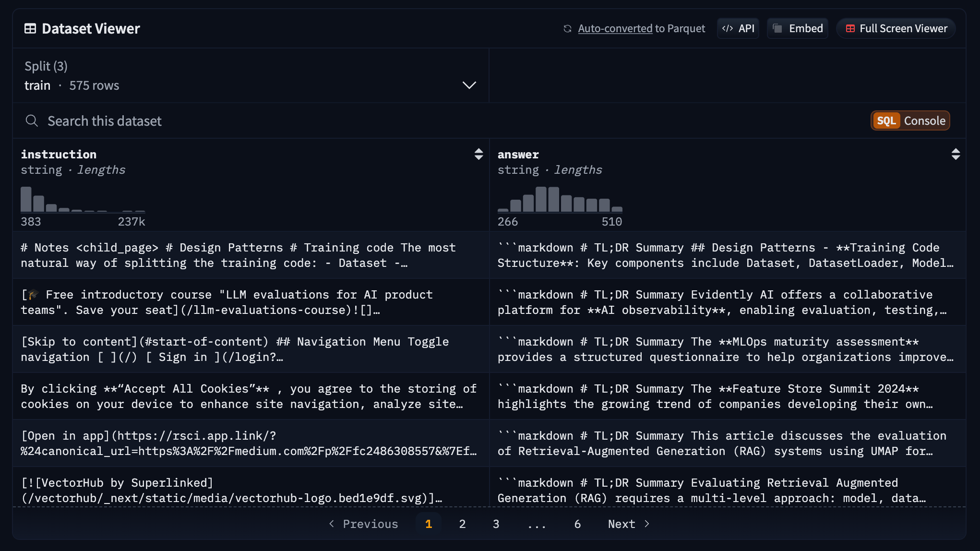Viewport: 980px width, 551px height.
Task: Click the tallest bar of instruction lengths histogram
Action: [26, 199]
